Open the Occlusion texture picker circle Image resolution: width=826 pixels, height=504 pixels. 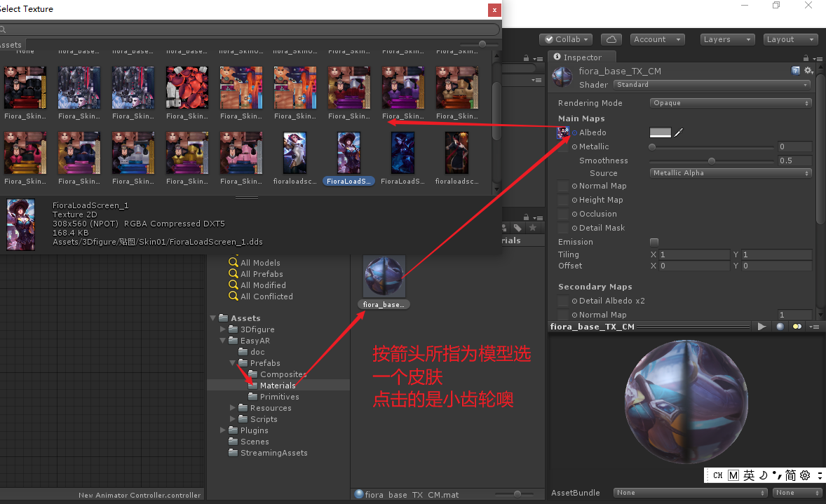[x=575, y=214]
